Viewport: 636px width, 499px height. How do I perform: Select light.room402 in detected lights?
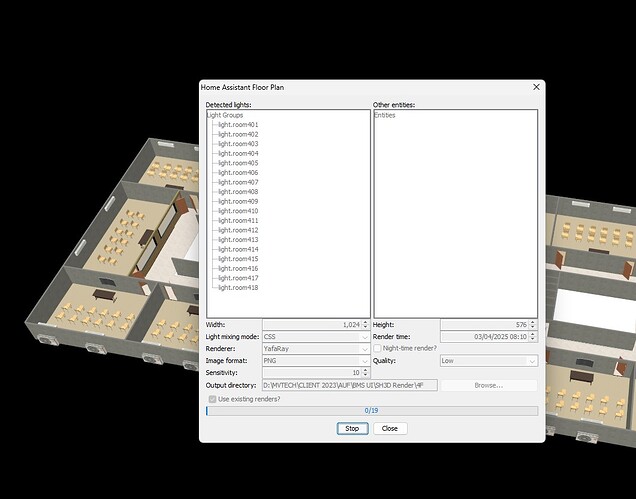click(238, 134)
